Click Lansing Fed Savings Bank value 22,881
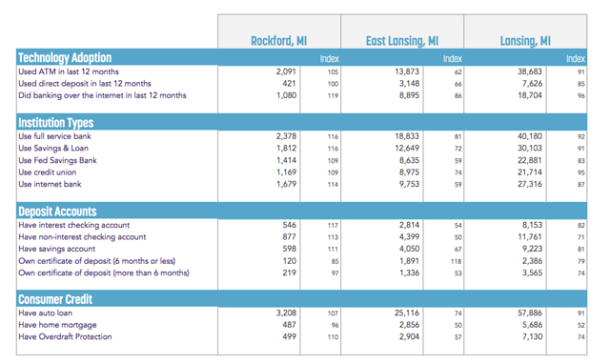The height and width of the screenshot is (364, 610). (x=530, y=160)
